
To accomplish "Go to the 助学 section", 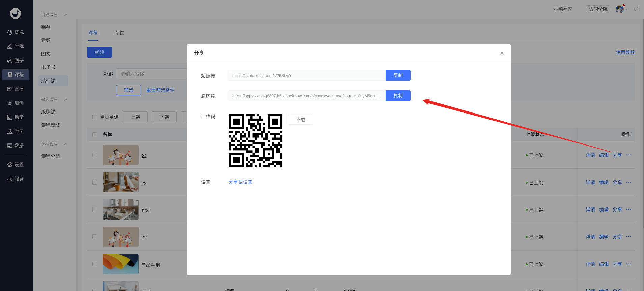I will (x=16, y=117).
